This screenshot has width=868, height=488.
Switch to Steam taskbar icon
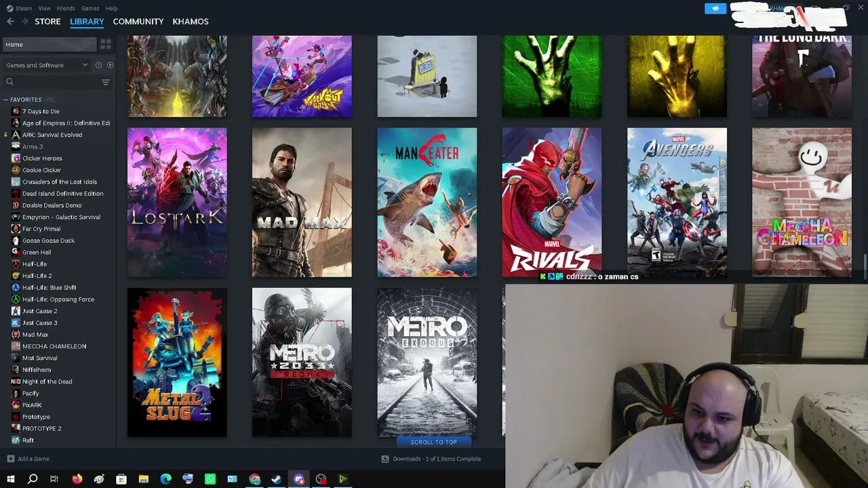[277, 479]
